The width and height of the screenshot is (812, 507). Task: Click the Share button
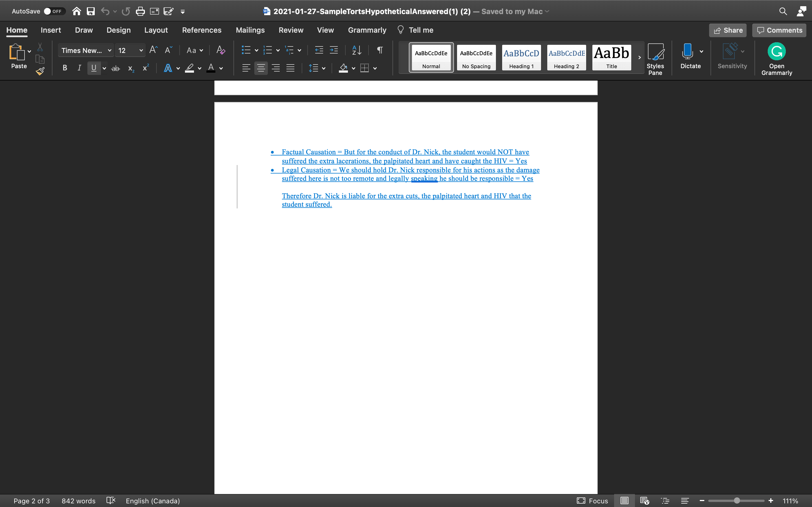tap(728, 30)
